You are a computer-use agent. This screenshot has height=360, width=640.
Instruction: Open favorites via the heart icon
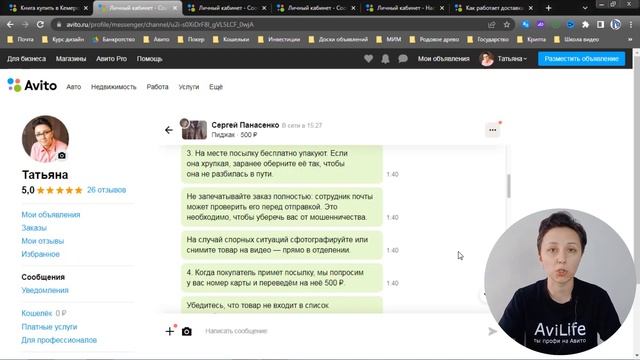(x=368, y=59)
